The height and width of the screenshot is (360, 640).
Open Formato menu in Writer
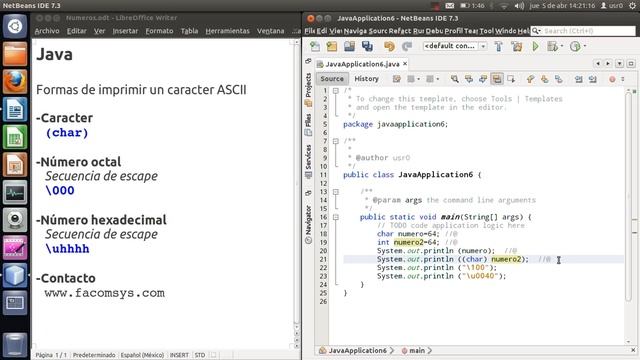pos(159,31)
